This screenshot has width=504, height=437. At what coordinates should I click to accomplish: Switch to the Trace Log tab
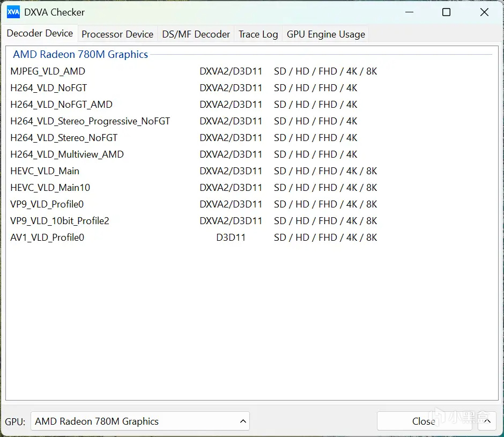pos(258,34)
